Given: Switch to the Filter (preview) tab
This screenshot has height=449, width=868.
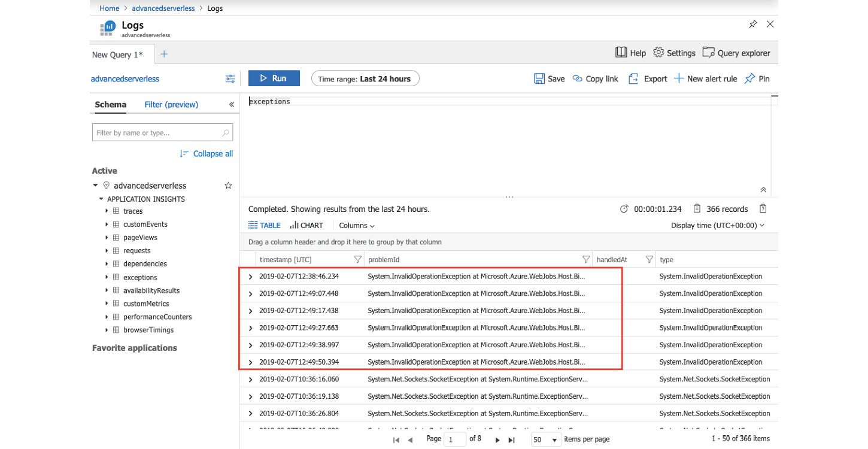Looking at the screenshot, I should pyautogui.click(x=171, y=104).
